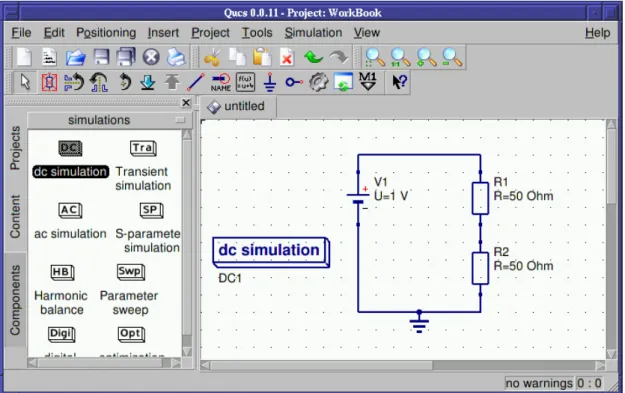Select the Transient simulation component

[143, 165]
